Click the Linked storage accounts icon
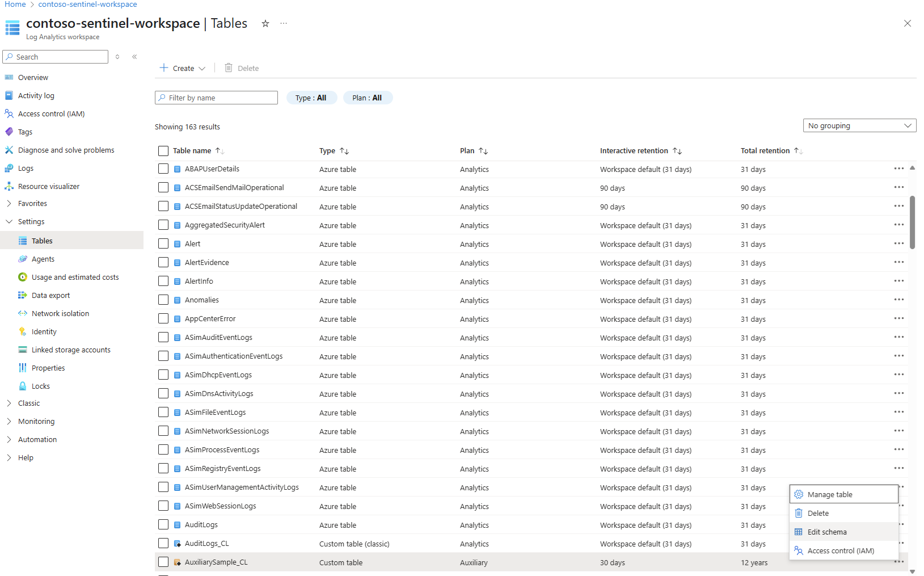Image resolution: width=924 pixels, height=576 pixels. click(23, 350)
